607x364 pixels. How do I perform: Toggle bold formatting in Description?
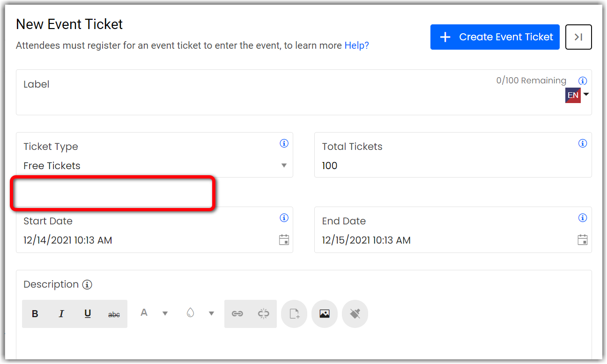[35, 314]
